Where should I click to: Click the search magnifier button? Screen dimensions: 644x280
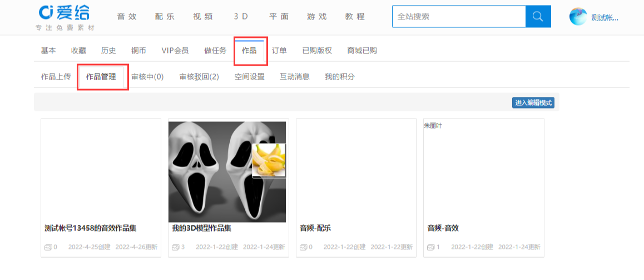[538, 17]
